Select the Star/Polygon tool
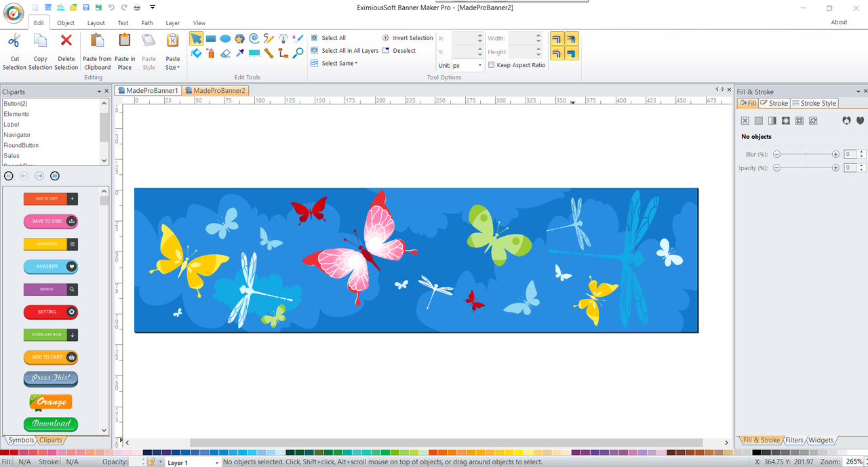The image size is (868, 467). [x=239, y=39]
